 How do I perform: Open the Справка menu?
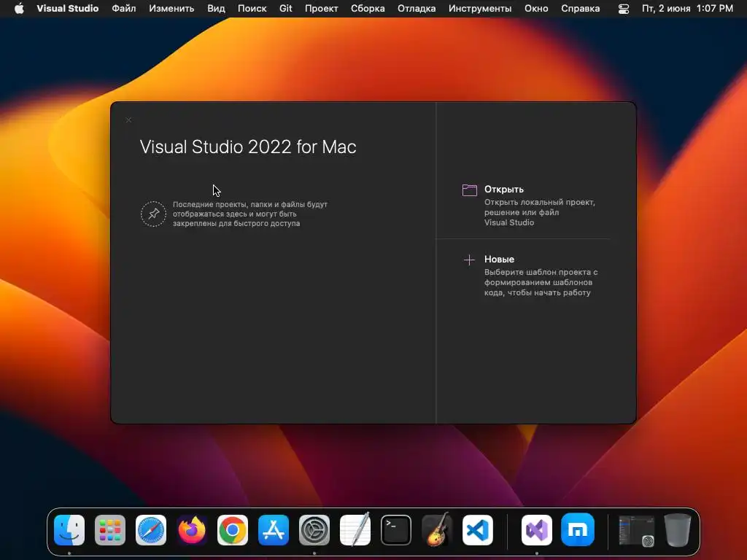click(580, 9)
